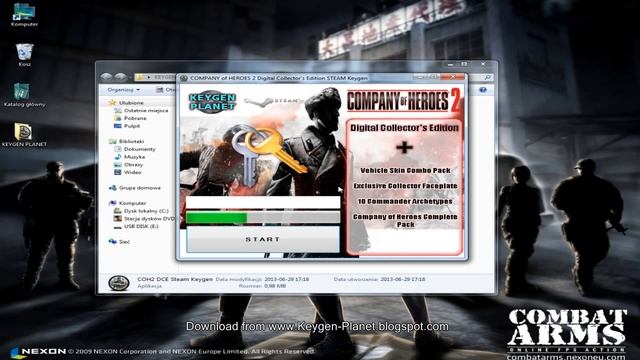
Task: Maximize the Explorer window
Action: coord(464,64)
